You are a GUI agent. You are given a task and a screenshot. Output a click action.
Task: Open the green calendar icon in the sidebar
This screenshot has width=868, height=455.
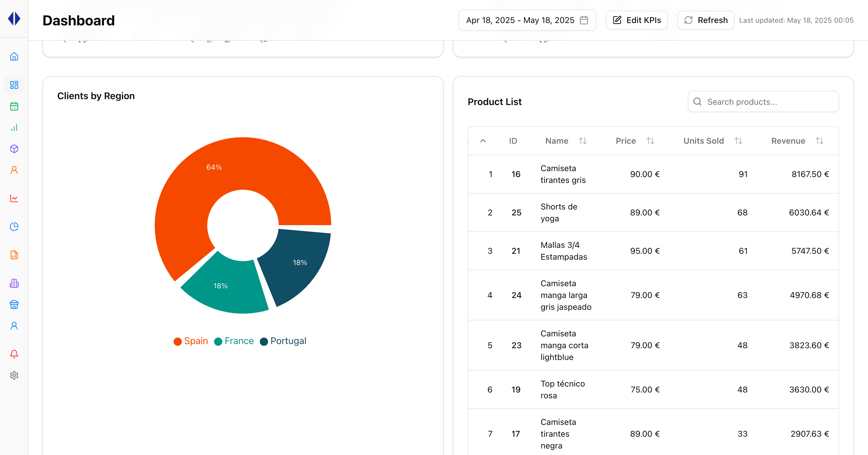pos(14,107)
